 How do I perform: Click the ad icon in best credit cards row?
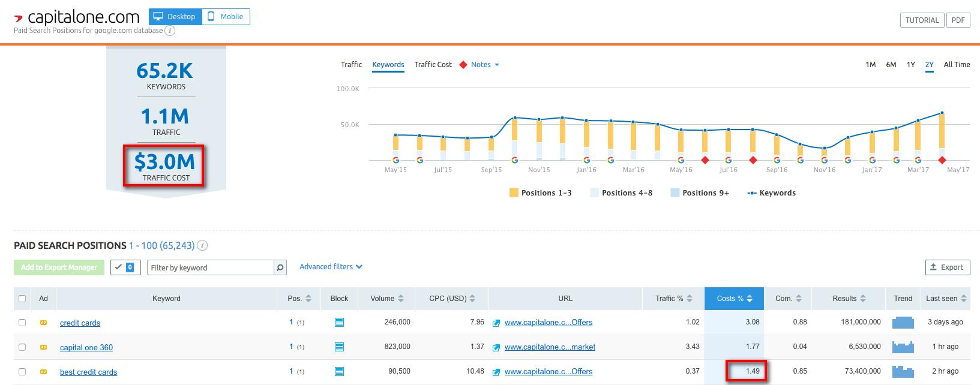coord(43,372)
